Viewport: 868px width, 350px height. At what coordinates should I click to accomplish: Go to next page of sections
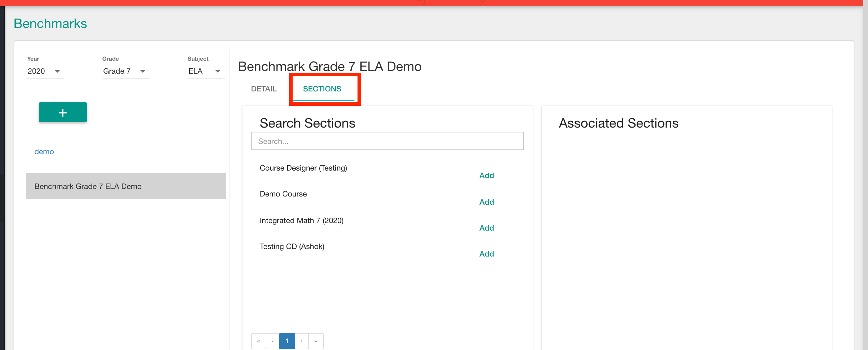click(x=302, y=341)
